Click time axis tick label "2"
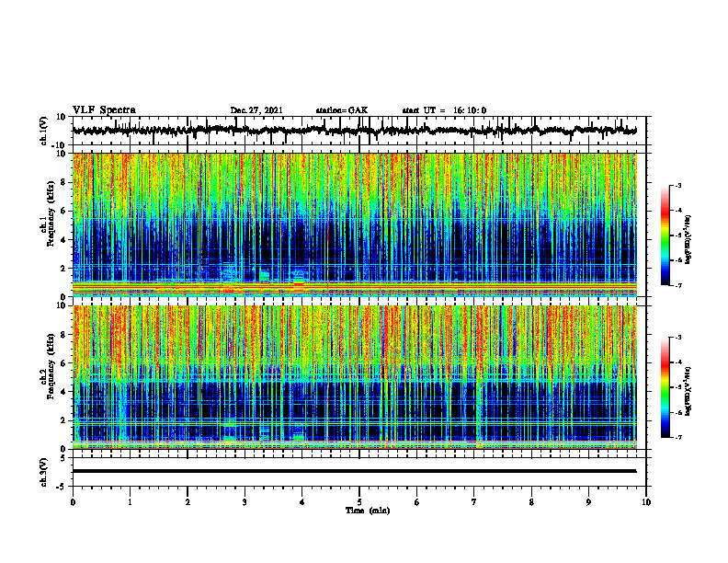 click(188, 502)
